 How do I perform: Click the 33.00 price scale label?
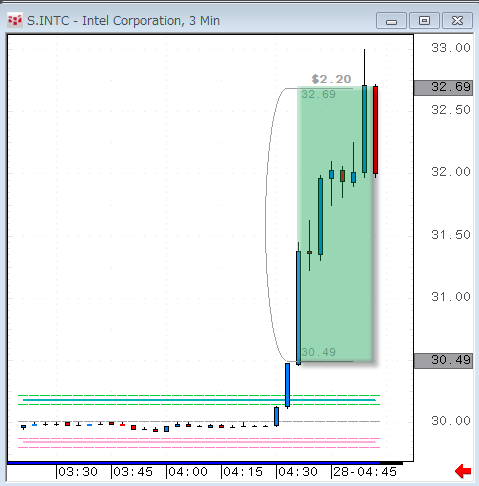451,48
